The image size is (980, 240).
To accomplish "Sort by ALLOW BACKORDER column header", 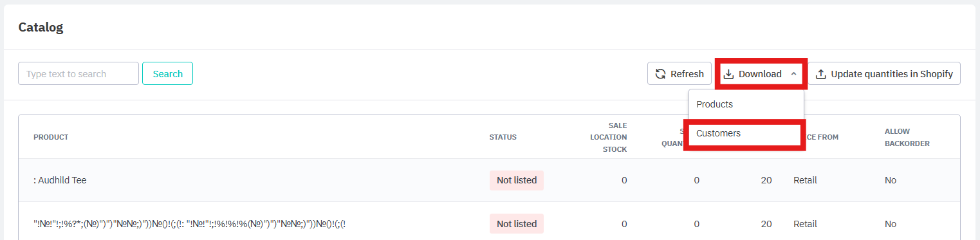I will pos(907,137).
